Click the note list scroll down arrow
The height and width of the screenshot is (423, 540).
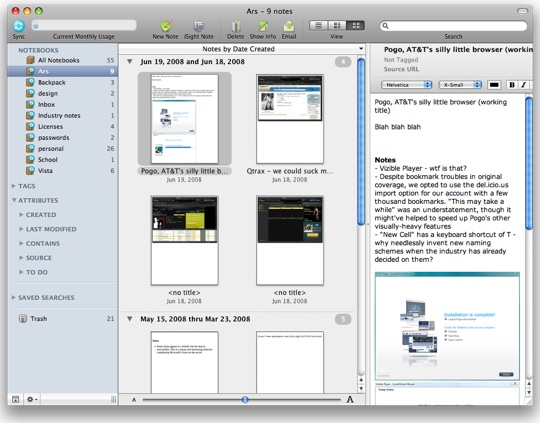point(361,389)
